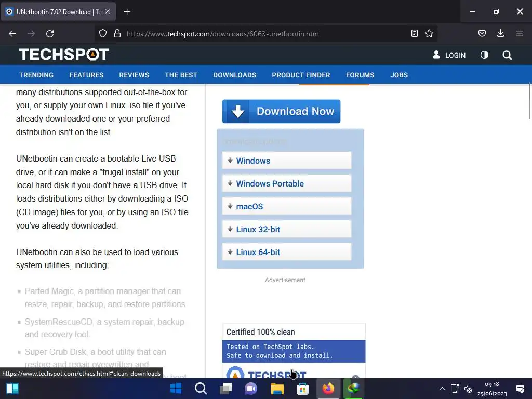Open Microsoft Store from the taskbar
Viewport: 532px width, 399px height.
(x=302, y=389)
